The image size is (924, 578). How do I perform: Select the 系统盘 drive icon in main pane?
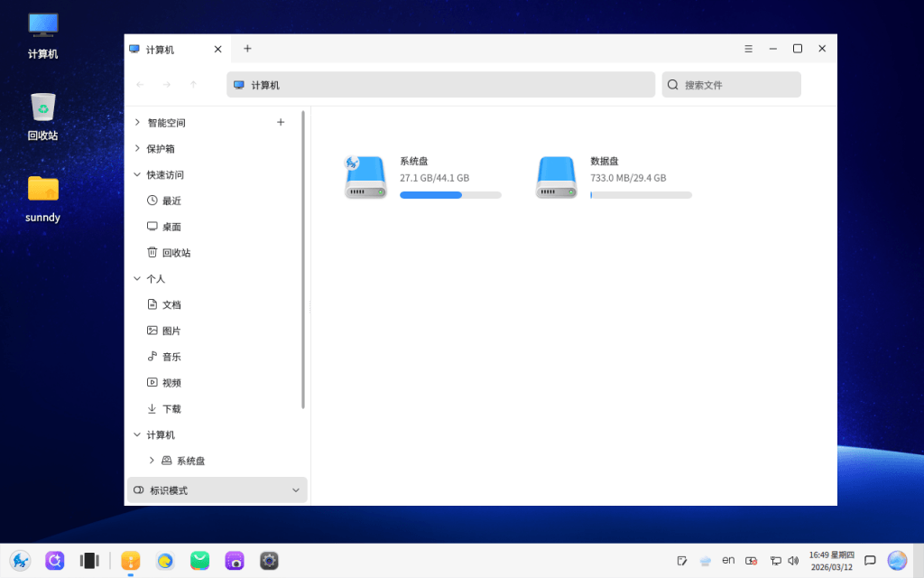pyautogui.click(x=365, y=178)
